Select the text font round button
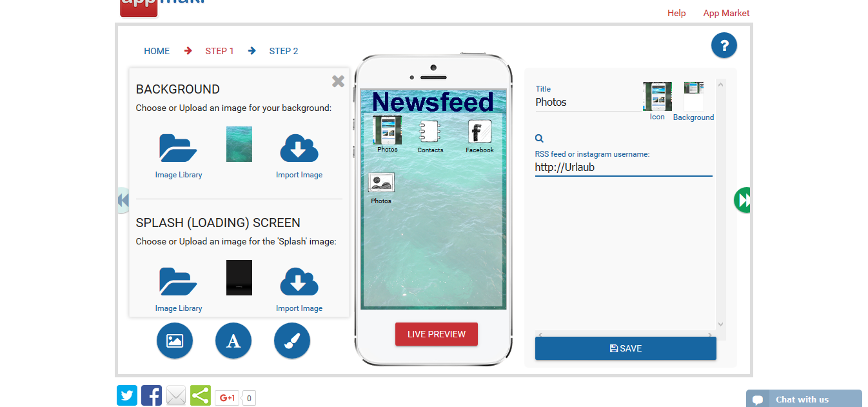 tap(233, 341)
